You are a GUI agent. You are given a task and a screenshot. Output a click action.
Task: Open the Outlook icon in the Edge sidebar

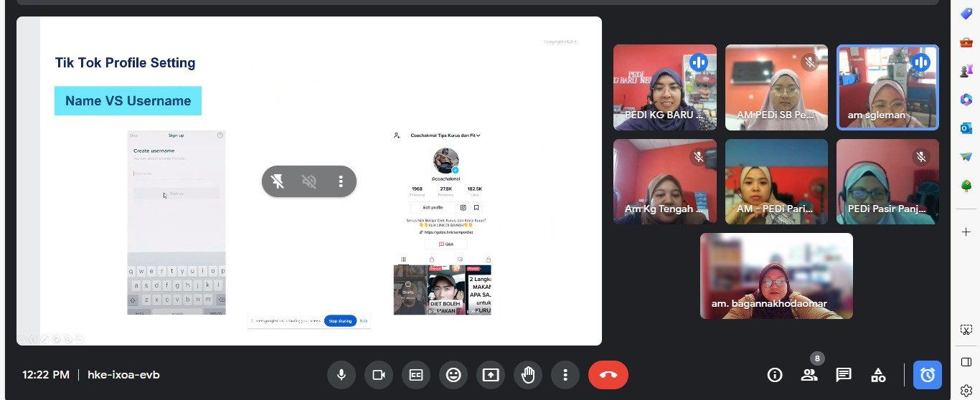[966, 128]
